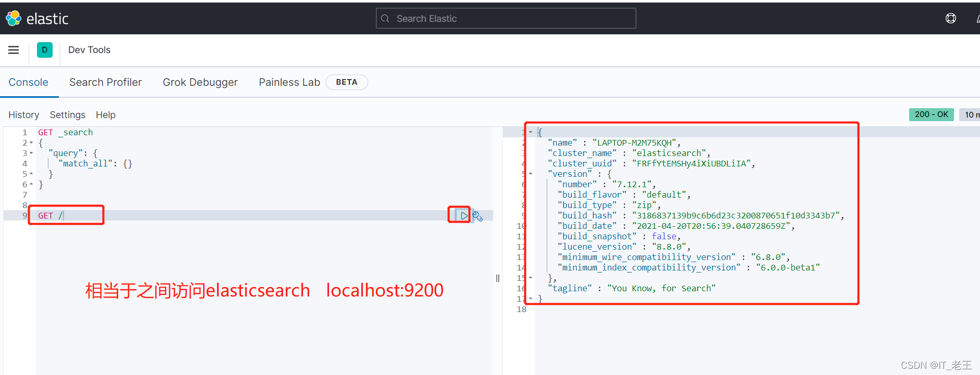Collapse the fold arrow on editor line 2
980x375 pixels.
point(31,143)
